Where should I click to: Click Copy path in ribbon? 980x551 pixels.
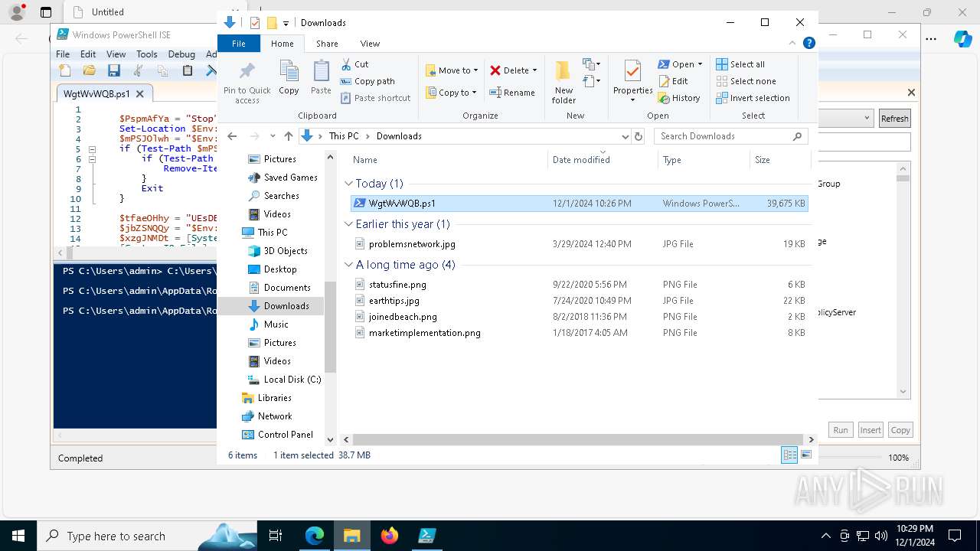coord(367,81)
